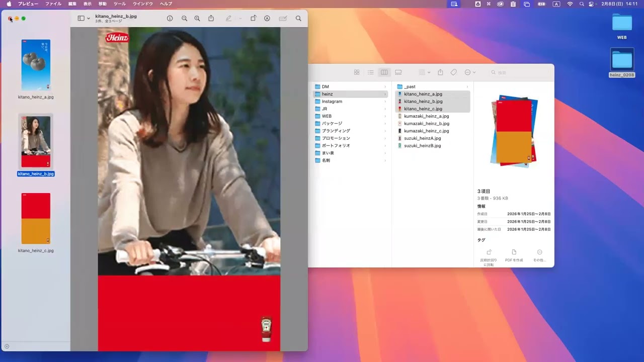Select the プロモーション folder

pos(350,138)
